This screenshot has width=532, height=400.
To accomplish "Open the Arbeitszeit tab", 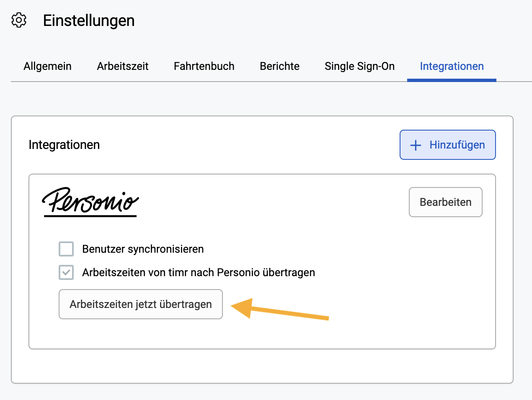I will point(123,66).
